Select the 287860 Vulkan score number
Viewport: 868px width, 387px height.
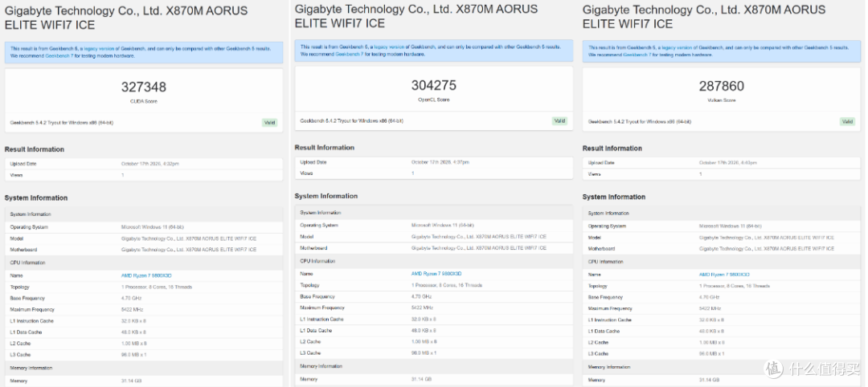click(722, 86)
